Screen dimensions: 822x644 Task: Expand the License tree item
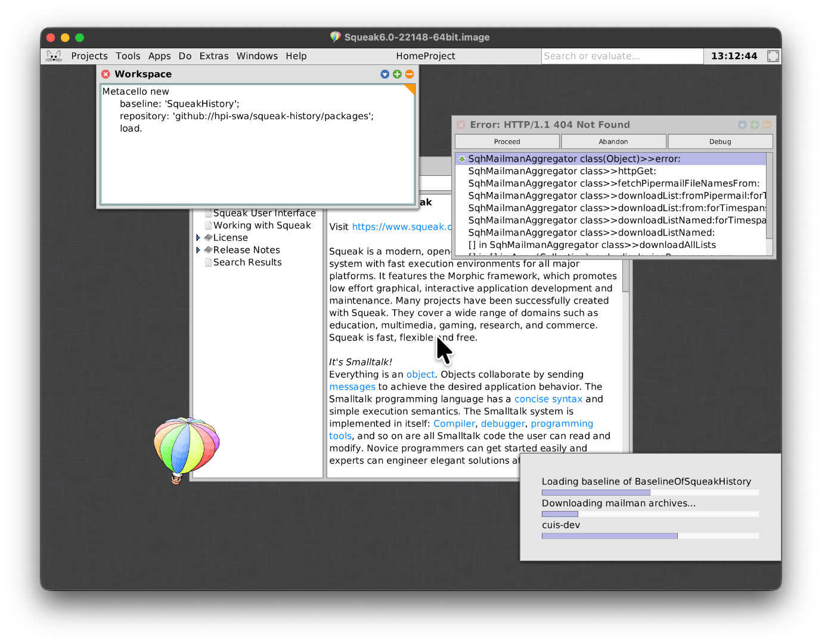(198, 238)
